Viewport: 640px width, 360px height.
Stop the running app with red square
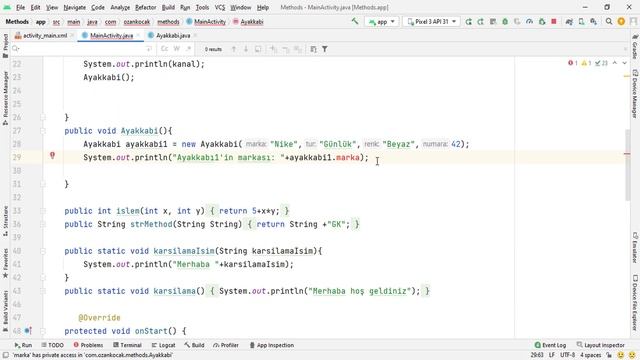(x=554, y=22)
